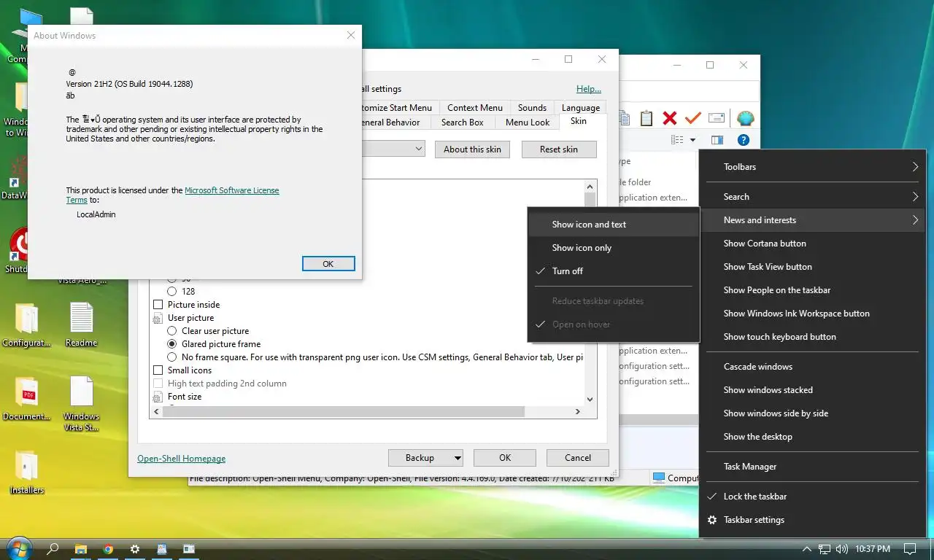Choose Show icon and text option
The image size is (934, 560).
(x=613, y=225)
